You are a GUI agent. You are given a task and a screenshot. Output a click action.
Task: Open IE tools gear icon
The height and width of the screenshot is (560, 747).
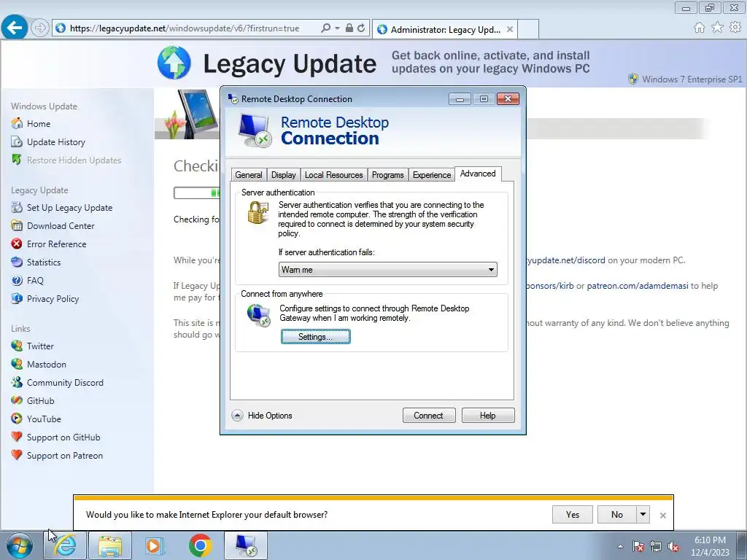pyautogui.click(x=735, y=28)
